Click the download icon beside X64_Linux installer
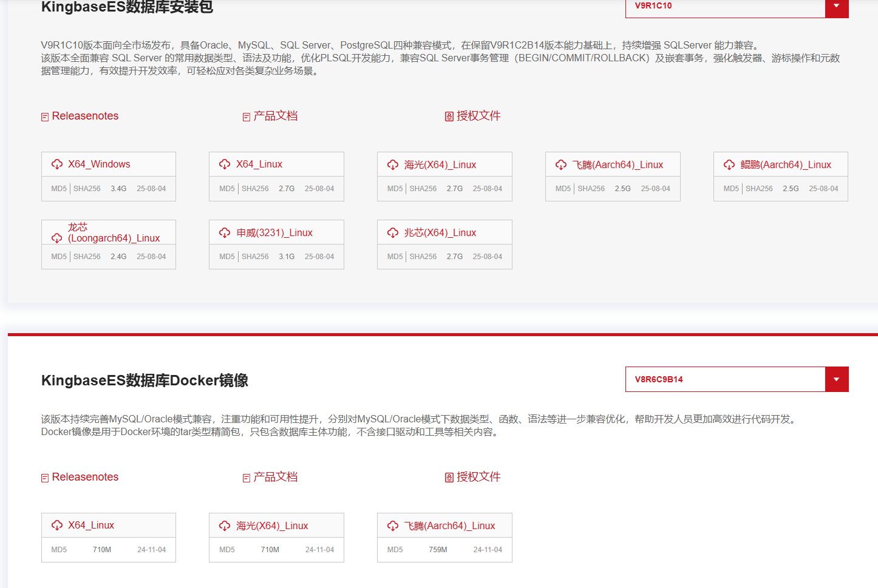 (x=225, y=164)
